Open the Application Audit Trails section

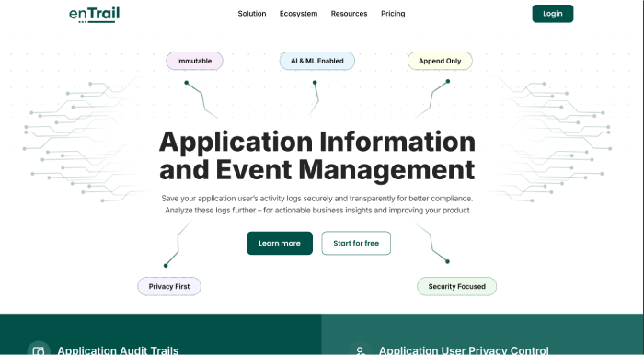(118, 350)
